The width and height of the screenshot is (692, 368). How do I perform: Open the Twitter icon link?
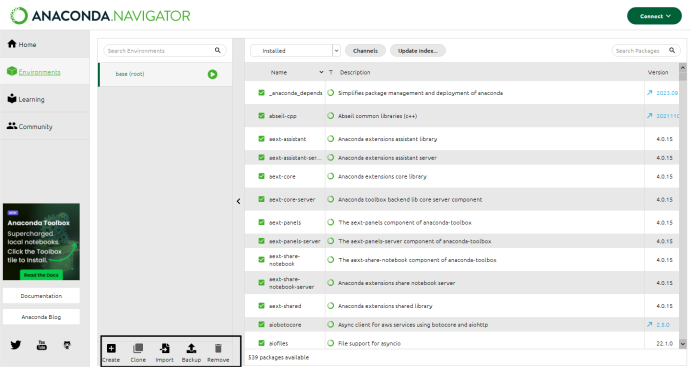(x=15, y=345)
